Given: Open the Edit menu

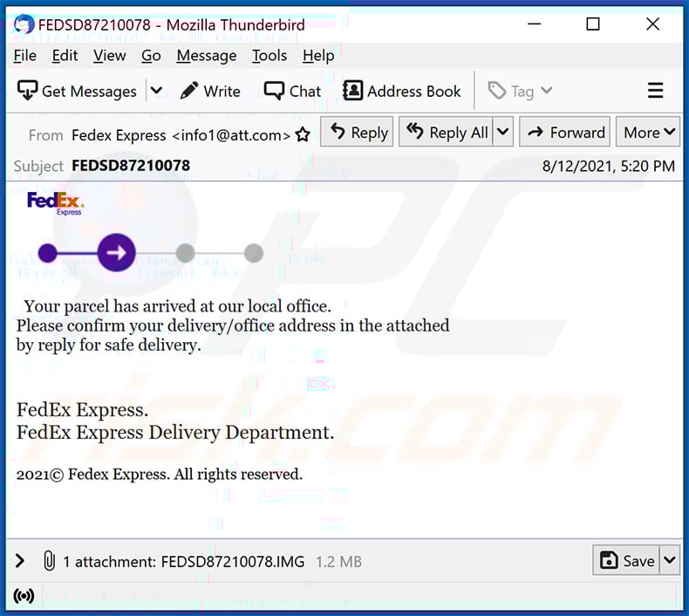Looking at the screenshot, I should (65, 56).
